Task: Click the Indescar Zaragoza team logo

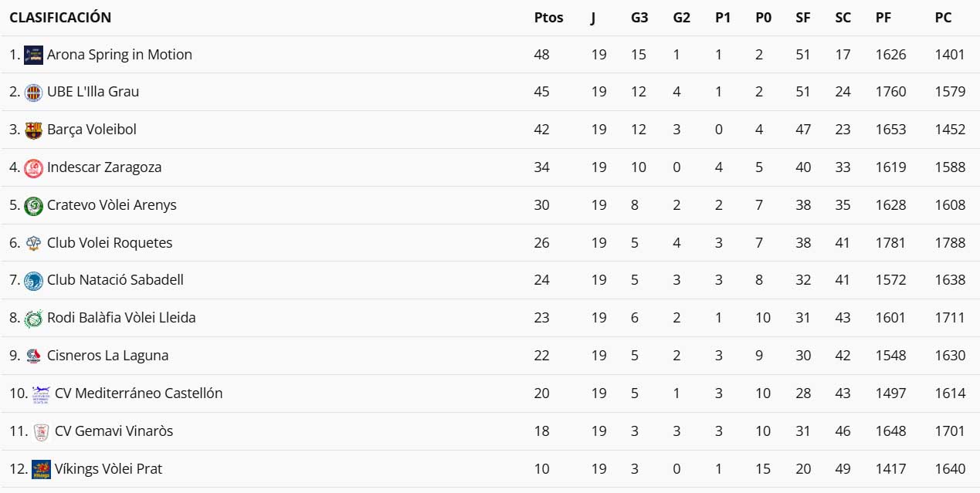Action: (33, 167)
